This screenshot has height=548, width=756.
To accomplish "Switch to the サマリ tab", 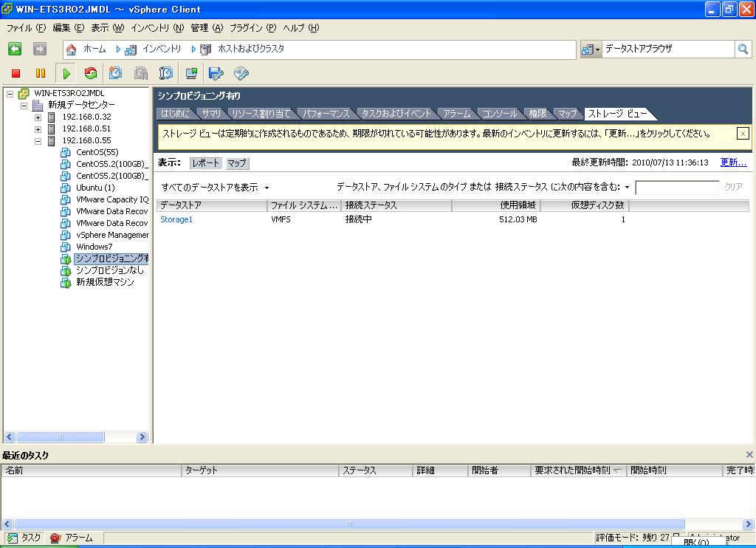I will click(211, 114).
